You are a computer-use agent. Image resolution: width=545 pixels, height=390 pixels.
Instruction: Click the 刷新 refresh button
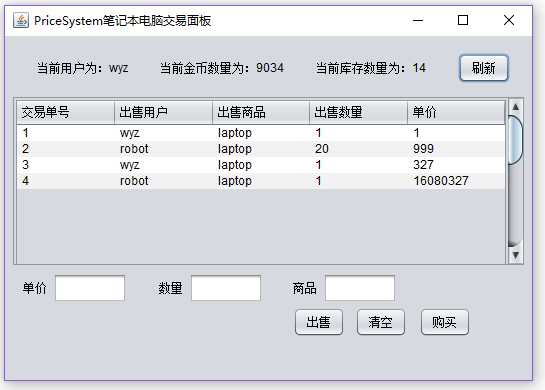click(484, 68)
